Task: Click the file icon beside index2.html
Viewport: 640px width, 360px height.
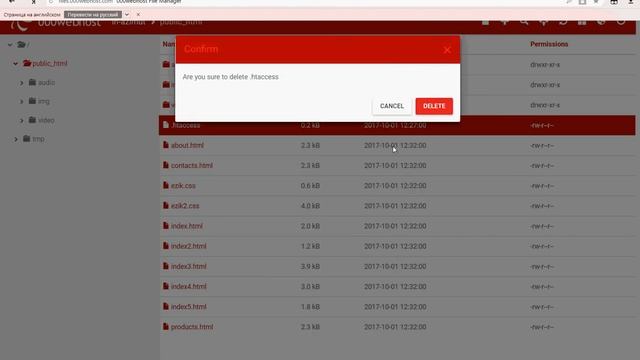Action: (166, 246)
